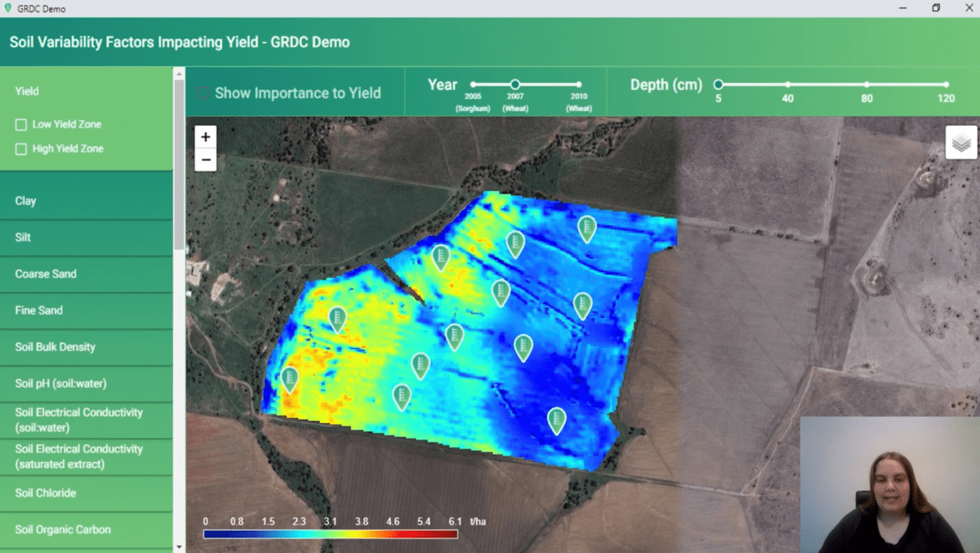Select the Soil Chloride factor

click(x=86, y=493)
